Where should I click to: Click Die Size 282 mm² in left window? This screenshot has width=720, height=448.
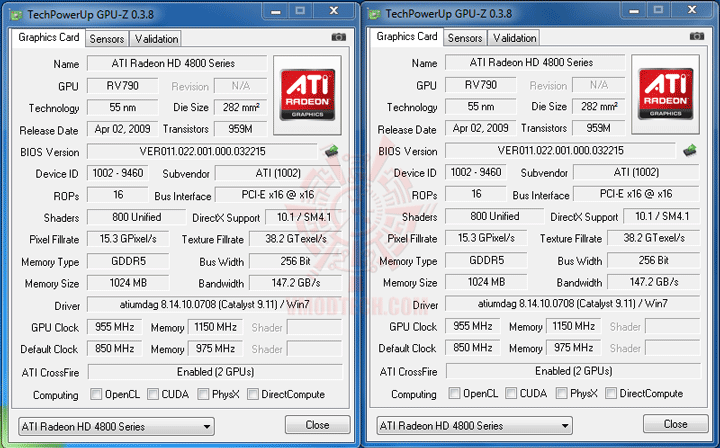pos(241,107)
